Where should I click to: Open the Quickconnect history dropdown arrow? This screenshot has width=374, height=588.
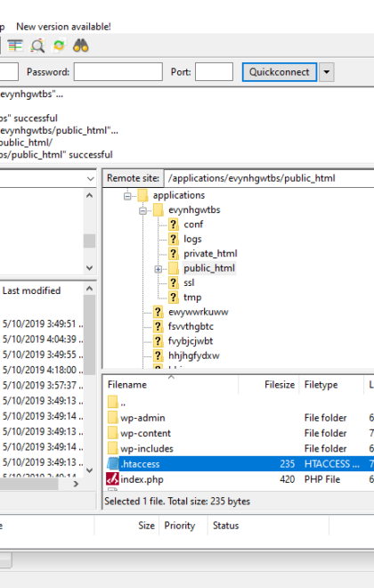pyautogui.click(x=327, y=72)
